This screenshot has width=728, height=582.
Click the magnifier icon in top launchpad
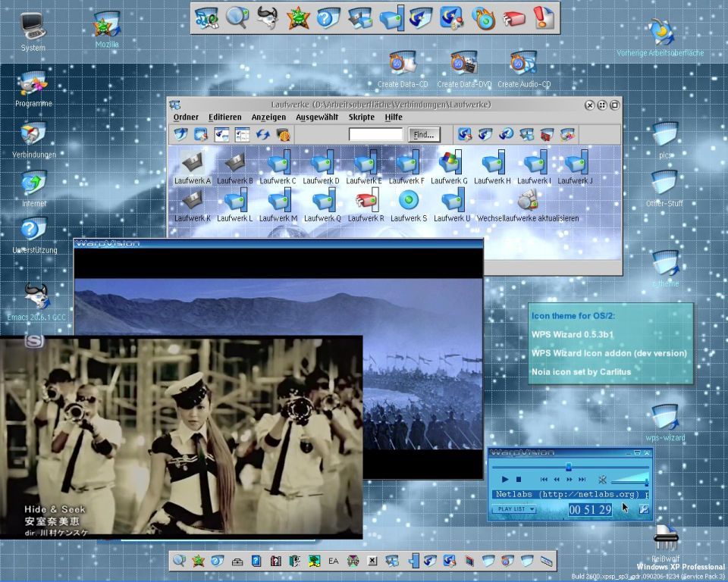click(x=237, y=17)
